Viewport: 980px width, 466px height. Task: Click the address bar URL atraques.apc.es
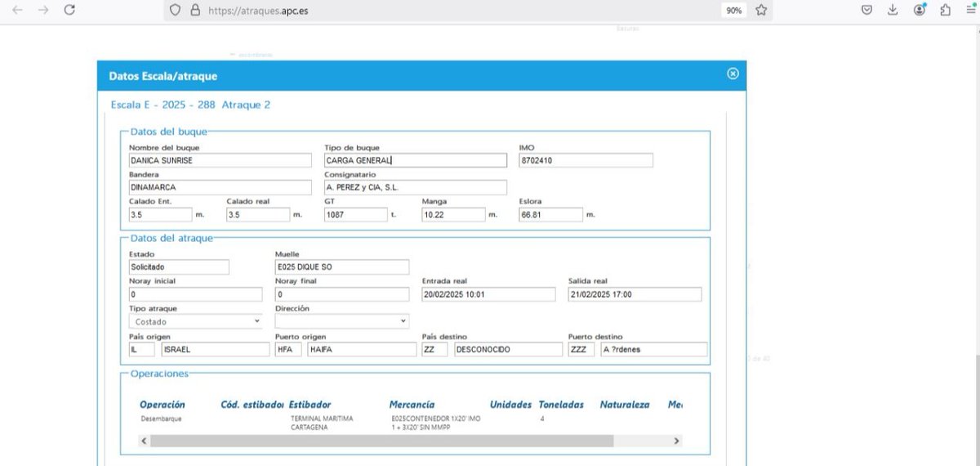pos(258,11)
